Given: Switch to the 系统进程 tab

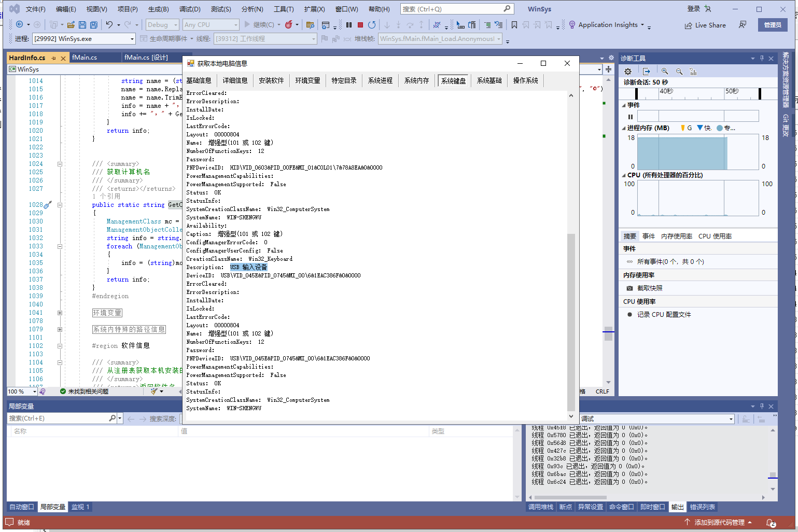Looking at the screenshot, I should point(380,80).
